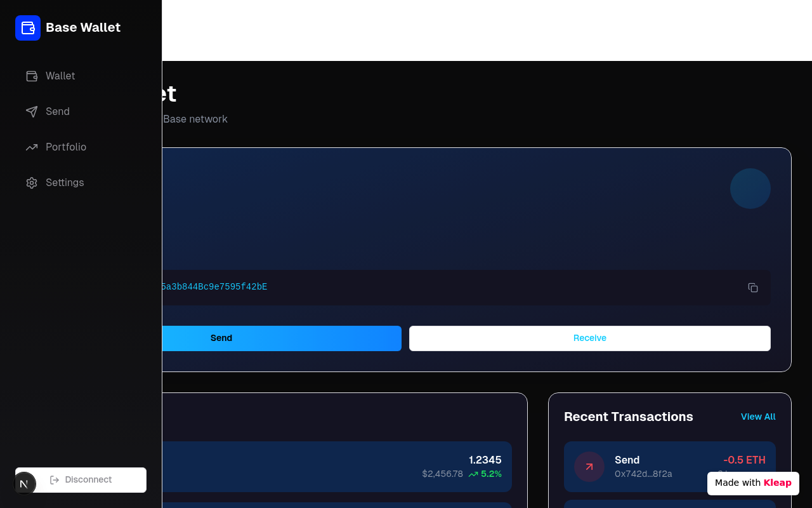This screenshot has width=812, height=508.
Task: Open the Settings sidebar item
Action: (81, 183)
